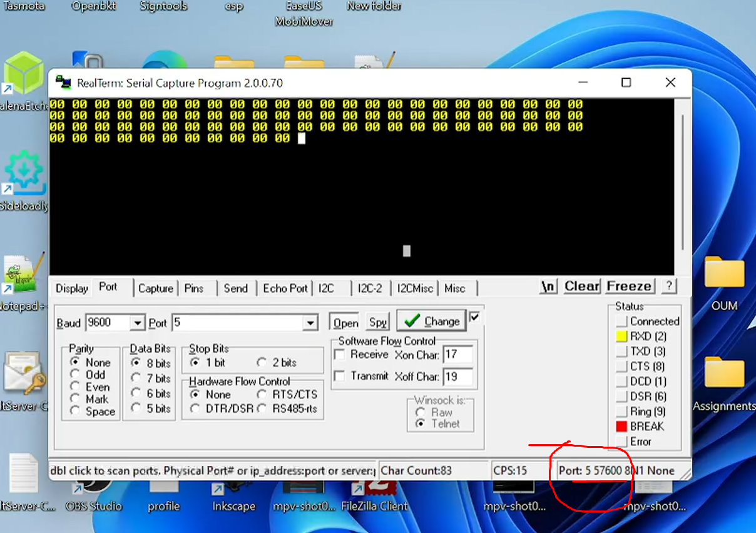Go to the Pins tab

(194, 288)
